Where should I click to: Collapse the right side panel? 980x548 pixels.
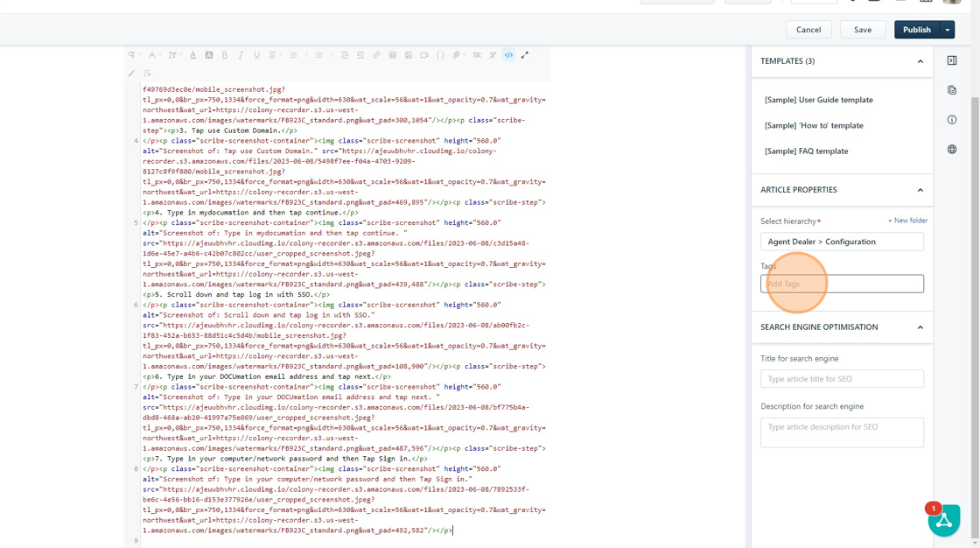[952, 60]
